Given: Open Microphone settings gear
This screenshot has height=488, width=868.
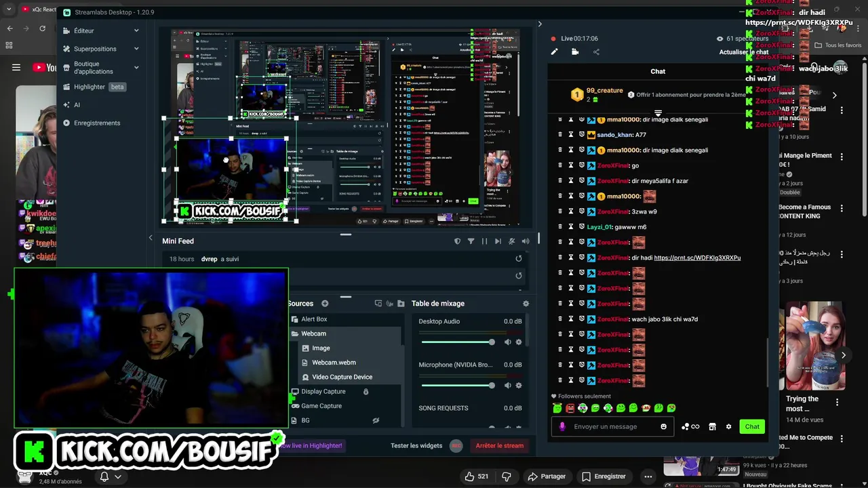Looking at the screenshot, I should pyautogui.click(x=519, y=386).
